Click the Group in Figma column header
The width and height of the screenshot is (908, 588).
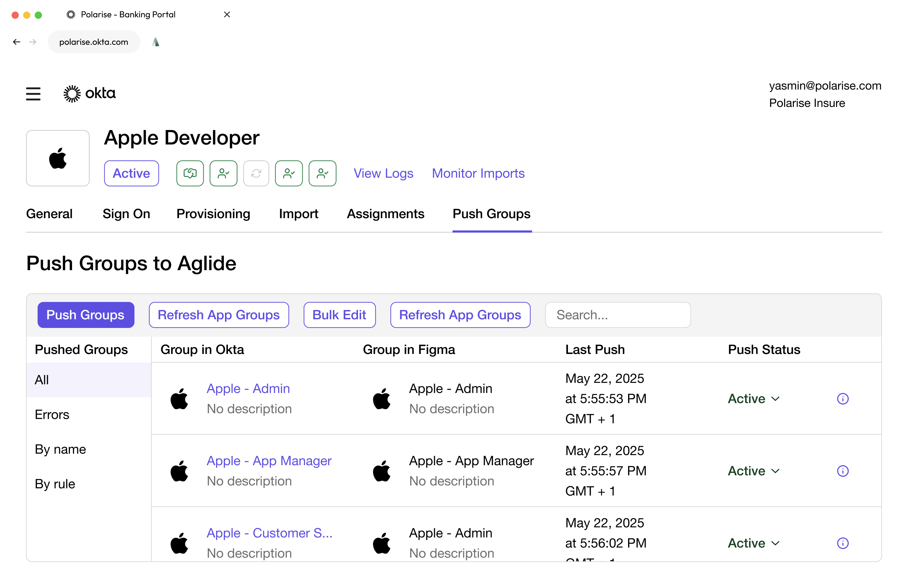tap(409, 350)
